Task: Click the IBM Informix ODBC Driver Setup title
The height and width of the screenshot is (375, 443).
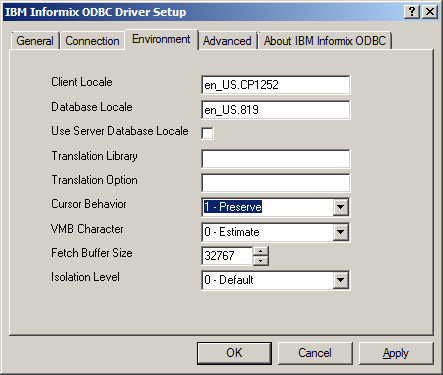Action: pos(95,12)
